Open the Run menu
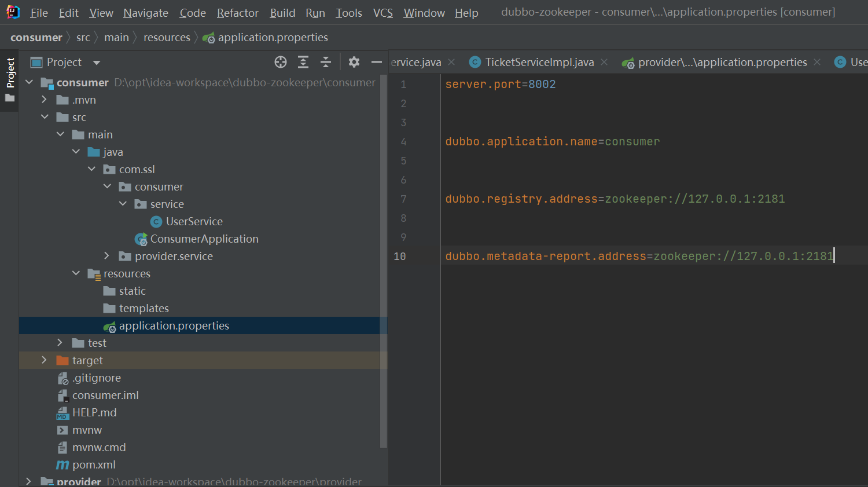Viewport: 868px width, 487px height. pos(315,13)
